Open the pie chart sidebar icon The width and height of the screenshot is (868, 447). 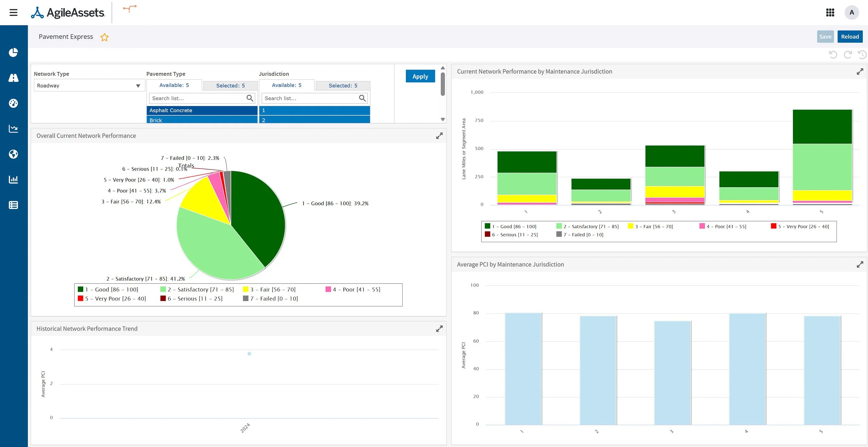tap(13, 52)
